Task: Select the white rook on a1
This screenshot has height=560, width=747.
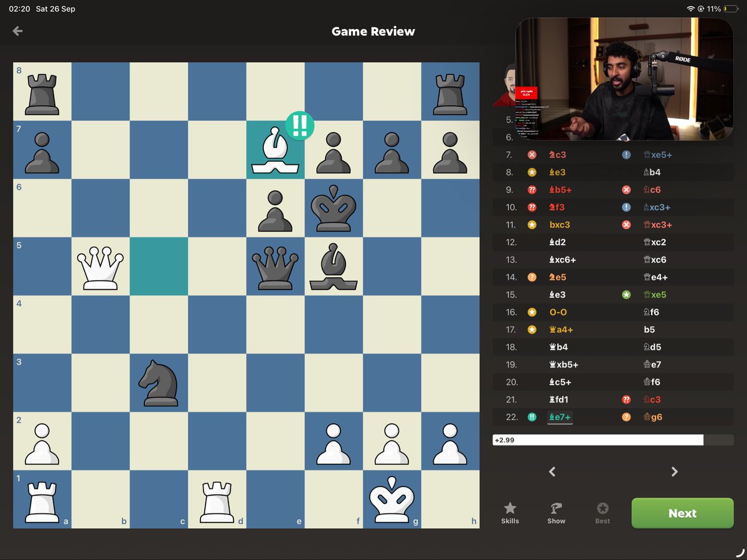Action: (x=42, y=501)
